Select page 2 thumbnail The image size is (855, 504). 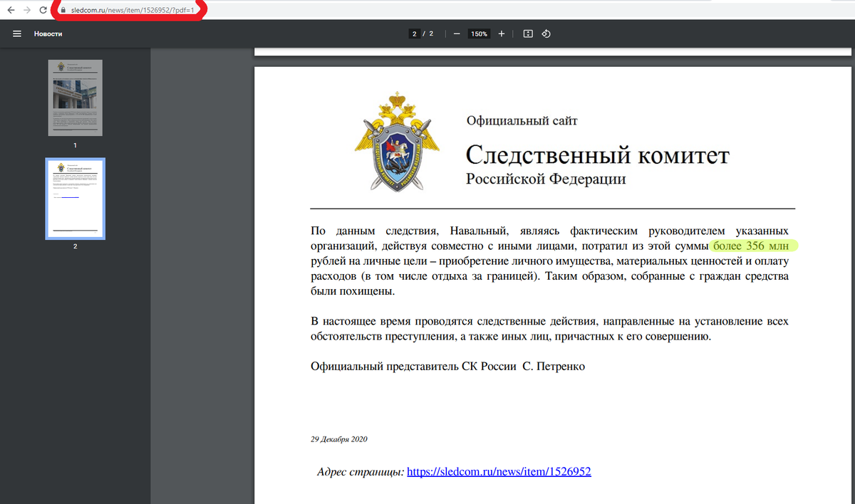[76, 199]
